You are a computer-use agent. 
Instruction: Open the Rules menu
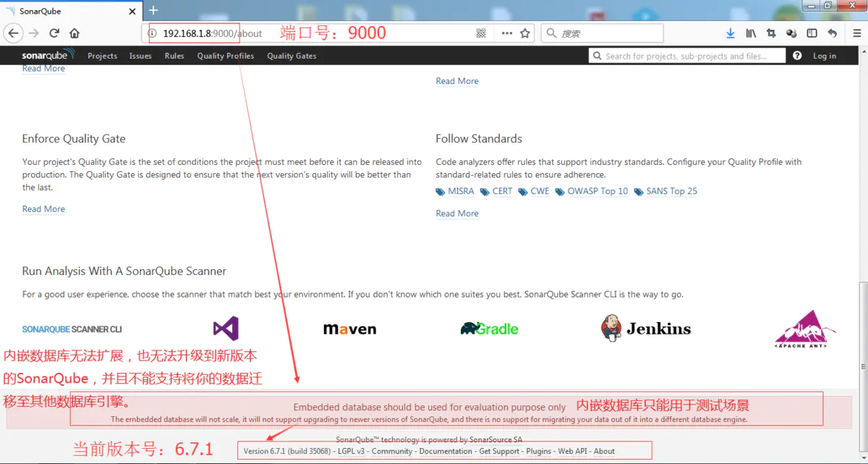174,56
